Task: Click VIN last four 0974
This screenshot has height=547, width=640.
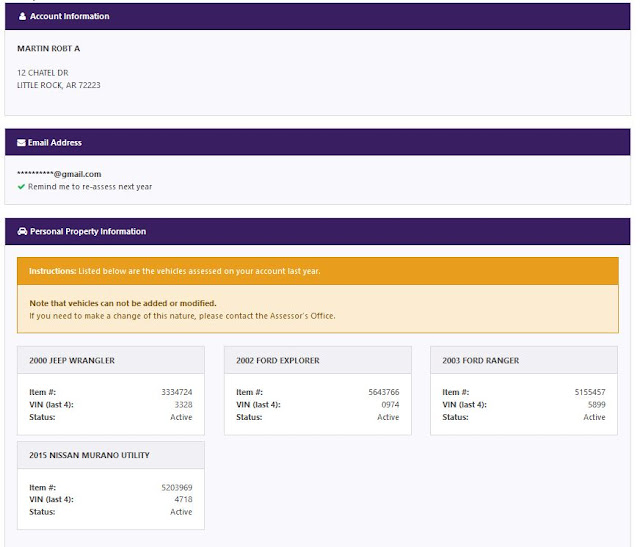Action: (x=390, y=405)
